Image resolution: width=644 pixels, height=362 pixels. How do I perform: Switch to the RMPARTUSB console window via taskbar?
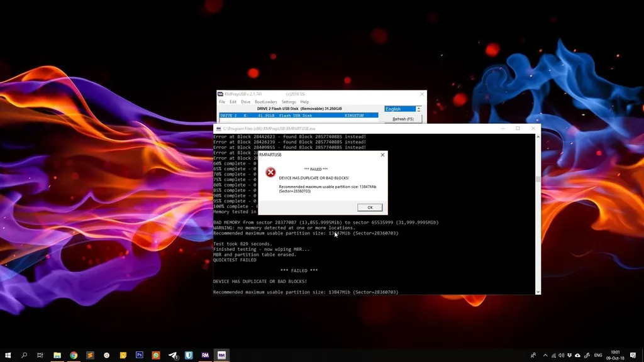tap(221, 355)
